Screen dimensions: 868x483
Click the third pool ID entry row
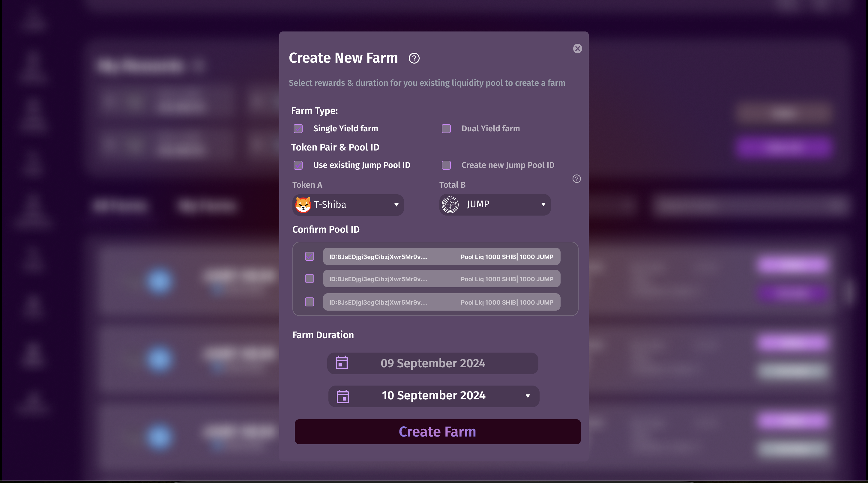[441, 302]
